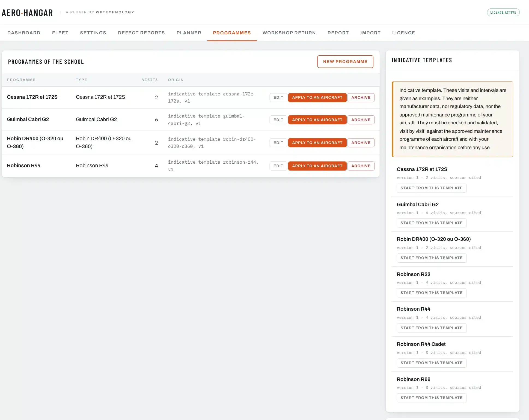Click the Programme column header
The image size is (529, 420).
coord(21,80)
